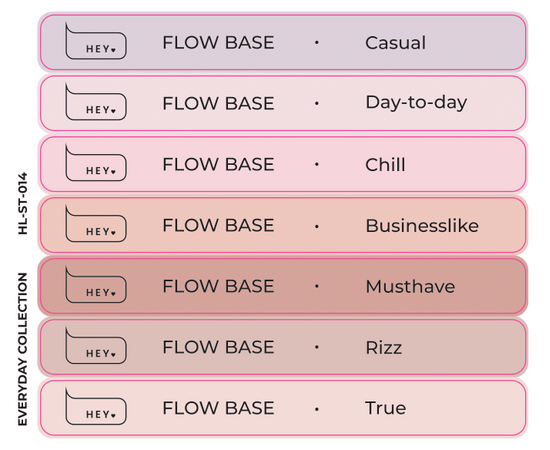Image resolution: width=550 pixels, height=450 pixels.
Task: Click the HEY logo in the Chill row
Action: click(96, 163)
